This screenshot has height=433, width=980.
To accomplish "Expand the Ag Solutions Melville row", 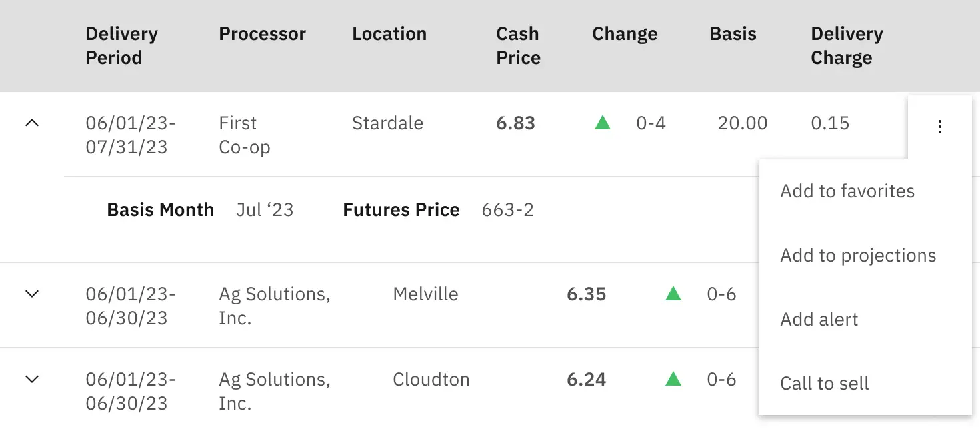I will [32, 294].
